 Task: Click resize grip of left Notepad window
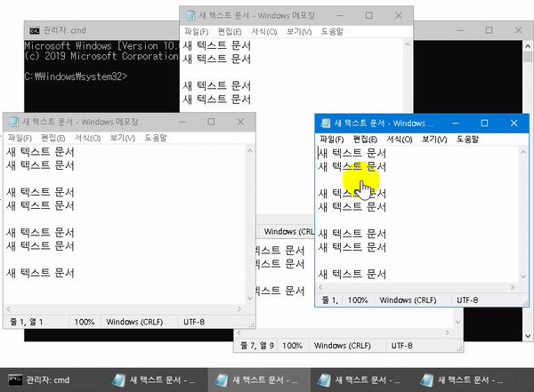[x=252, y=325]
